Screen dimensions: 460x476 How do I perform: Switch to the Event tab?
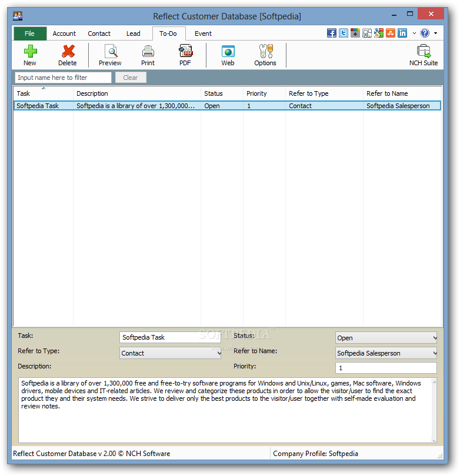204,33
